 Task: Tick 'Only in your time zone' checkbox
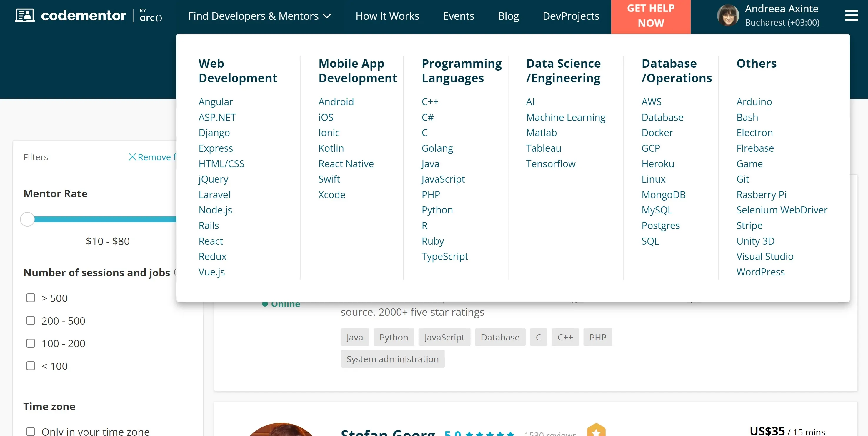click(x=30, y=431)
